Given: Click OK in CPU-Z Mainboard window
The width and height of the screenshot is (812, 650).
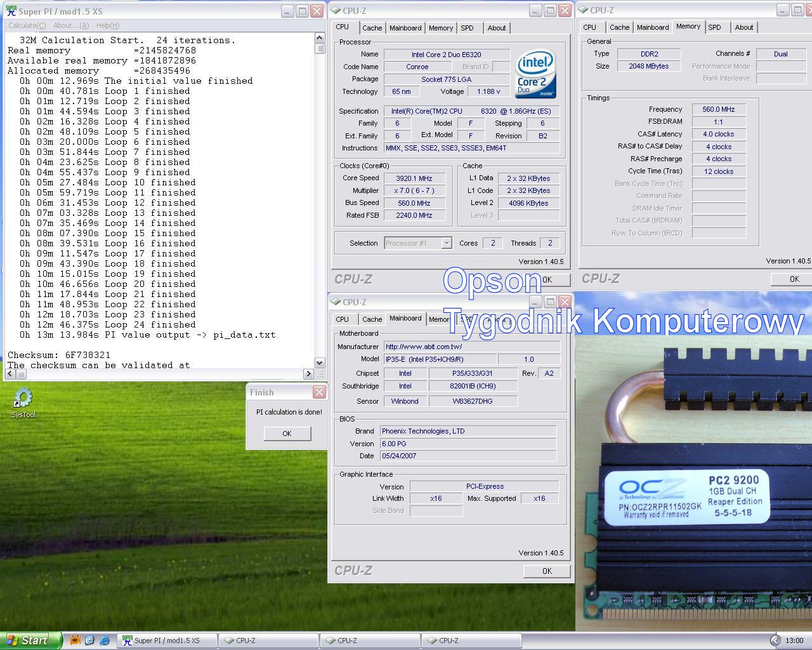Looking at the screenshot, I should pos(547,571).
